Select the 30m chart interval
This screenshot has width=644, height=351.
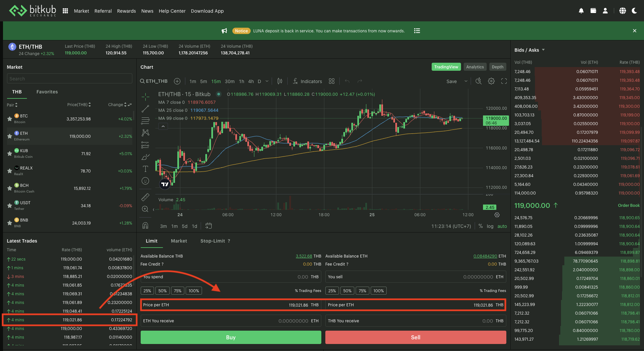pos(230,81)
